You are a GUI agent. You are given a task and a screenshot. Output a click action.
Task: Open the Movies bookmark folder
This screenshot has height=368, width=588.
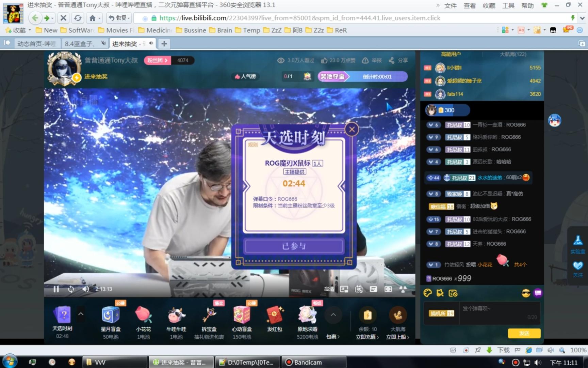(x=116, y=30)
